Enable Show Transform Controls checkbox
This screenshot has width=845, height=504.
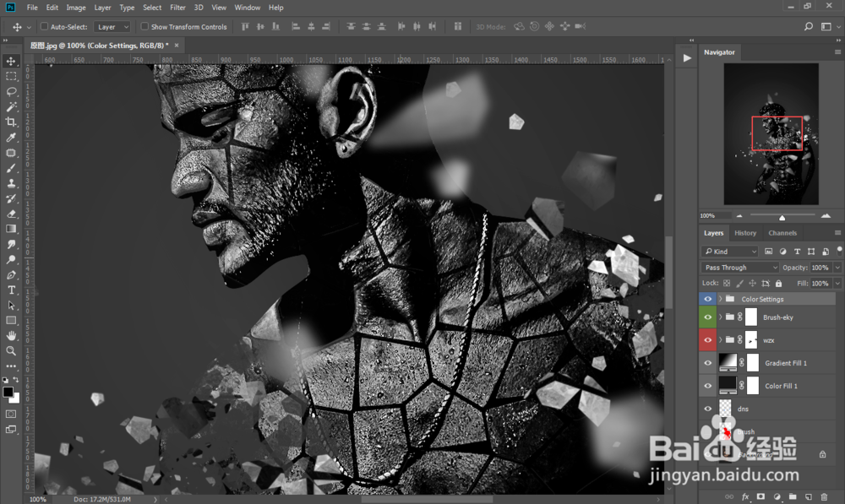pos(144,26)
